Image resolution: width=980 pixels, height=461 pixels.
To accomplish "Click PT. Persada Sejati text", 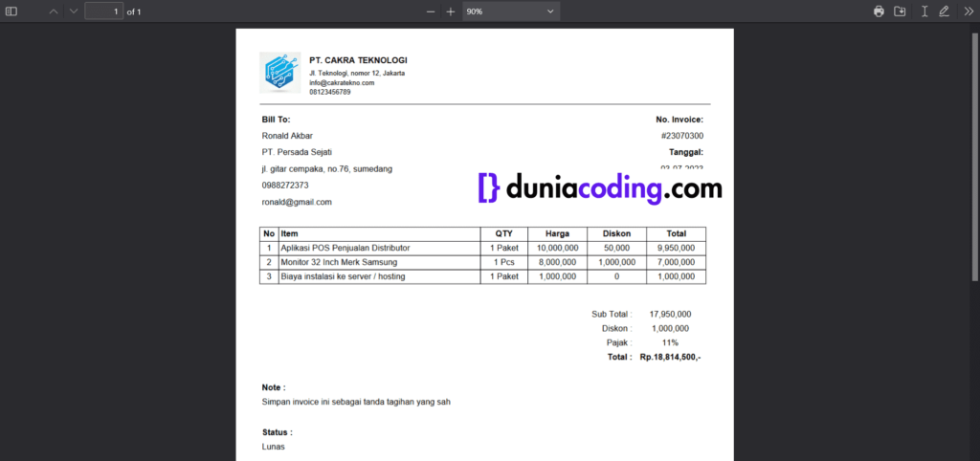I will [x=297, y=152].
